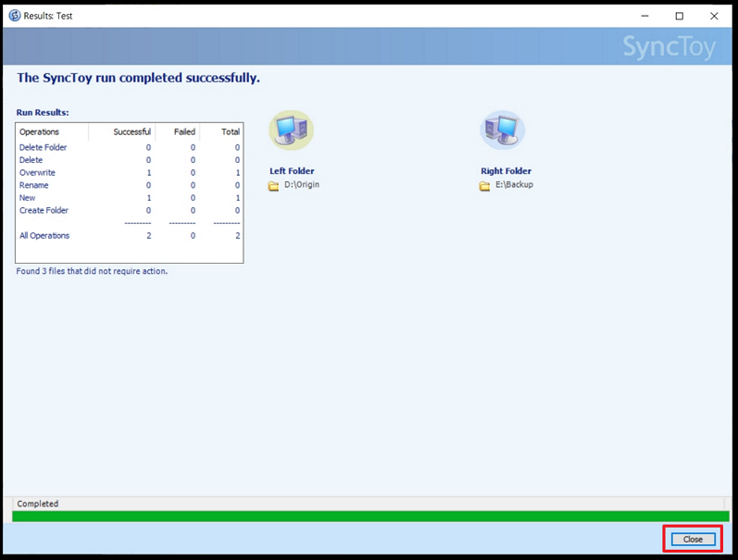Click the Run Results heading
The height and width of the screenshot is (560, 738).
pos(43,113)
